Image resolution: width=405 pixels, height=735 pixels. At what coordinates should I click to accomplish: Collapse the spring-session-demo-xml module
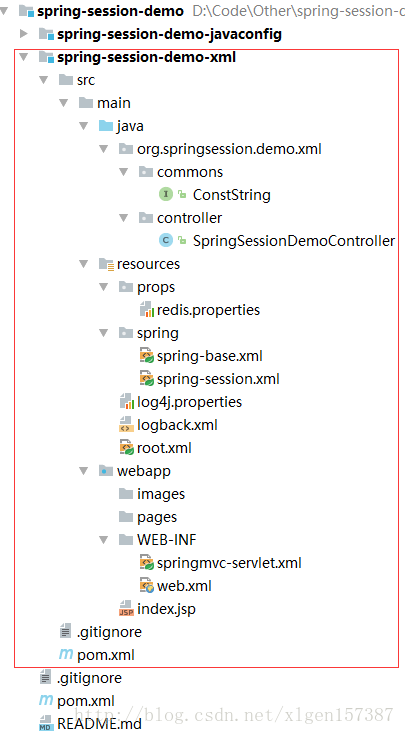click(x=23, y=57)
